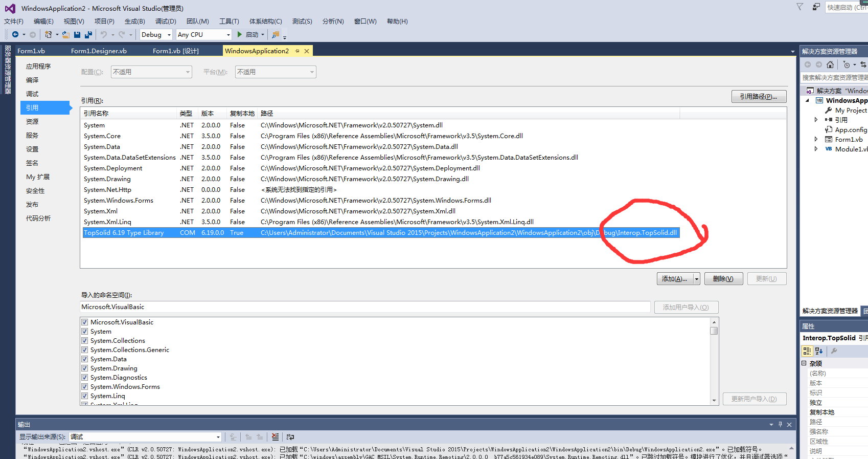Click the Visual Studio logo icon
Image resolution: width=868 pixels, height=459 pixels.
[10, 8]
